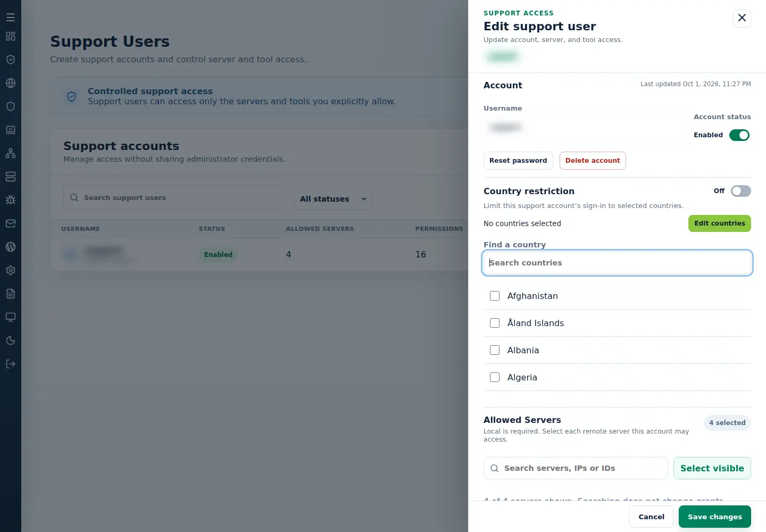Click Select visible button
The image size is (766, 532).
(712, 468)
